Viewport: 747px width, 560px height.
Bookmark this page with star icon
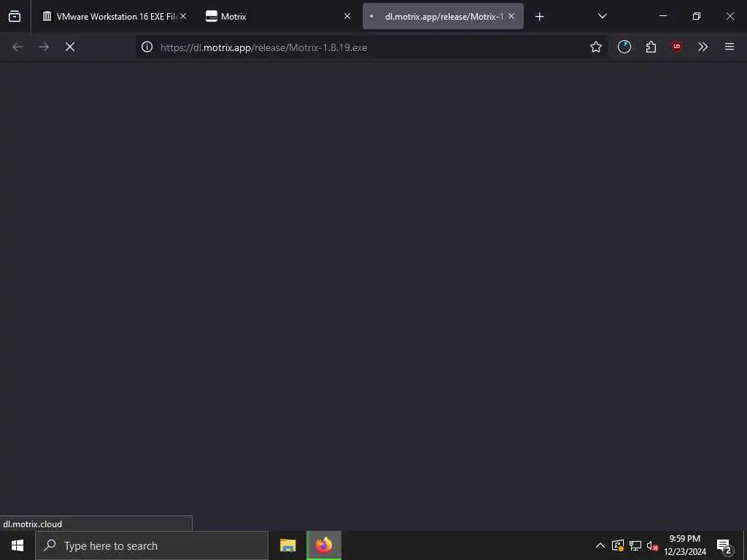click(x=595, y=47)
